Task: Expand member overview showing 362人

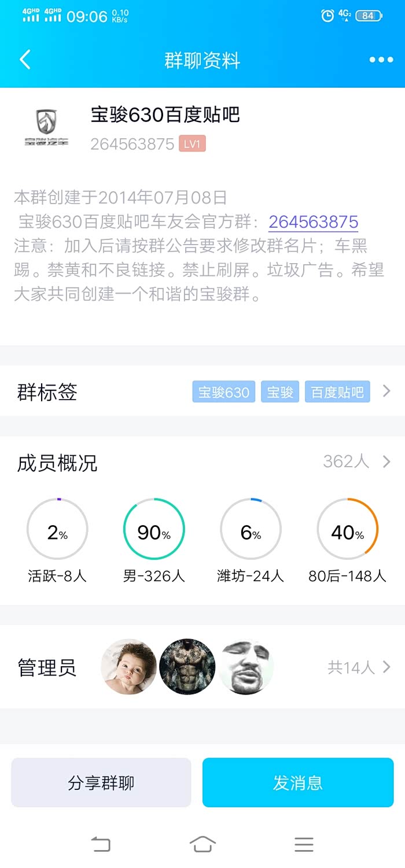Action: pyautogui.click(x=356, y=461)
